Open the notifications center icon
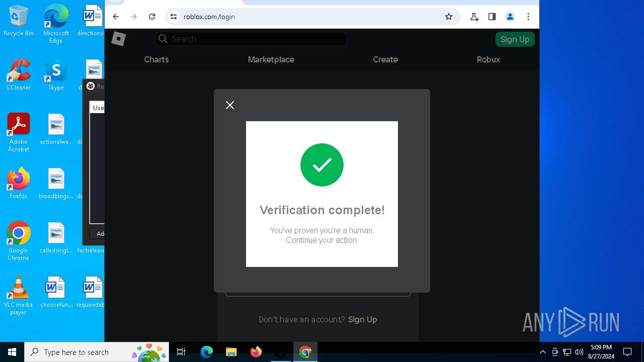Screen dimensions: 644x362 627,352
